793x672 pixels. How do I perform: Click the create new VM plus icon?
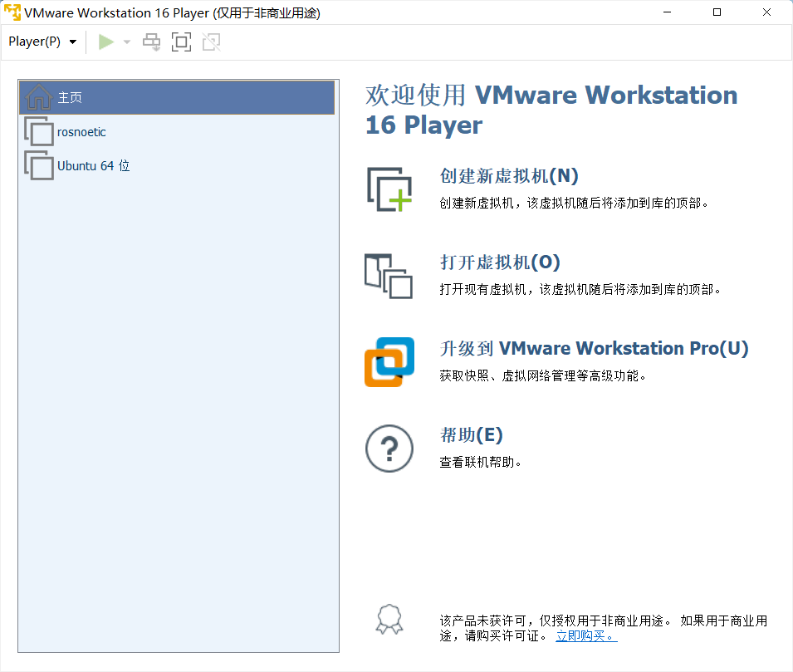389,189
